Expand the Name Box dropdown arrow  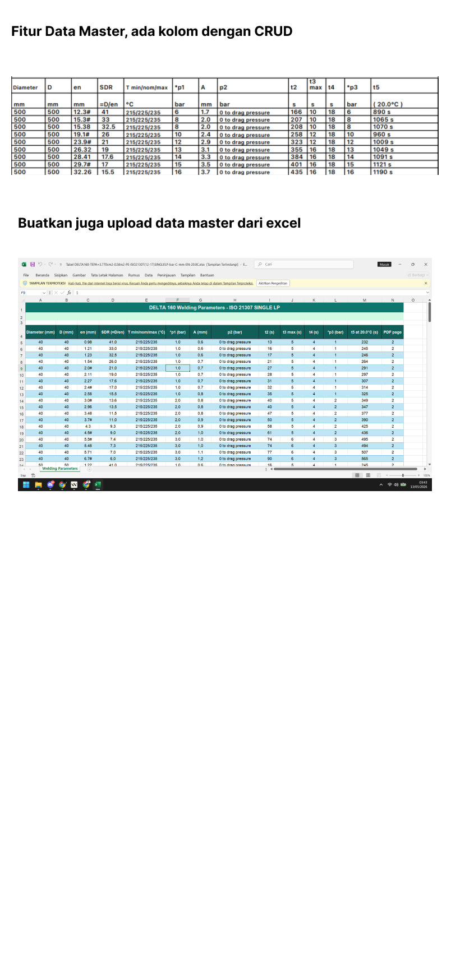(44, 293)
